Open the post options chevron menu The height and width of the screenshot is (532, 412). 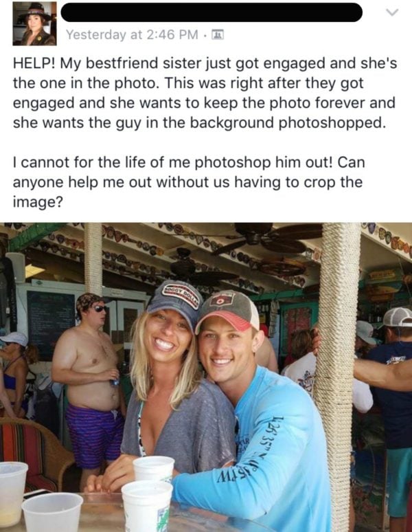392,13
